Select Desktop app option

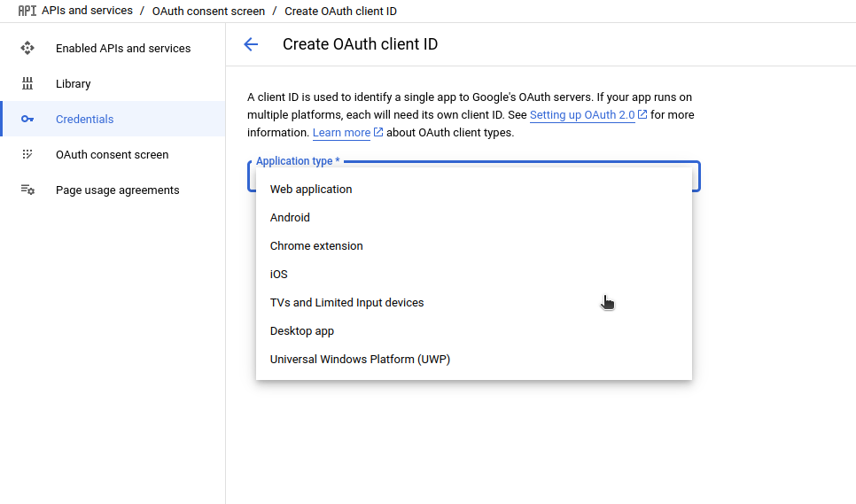[302, 331]
